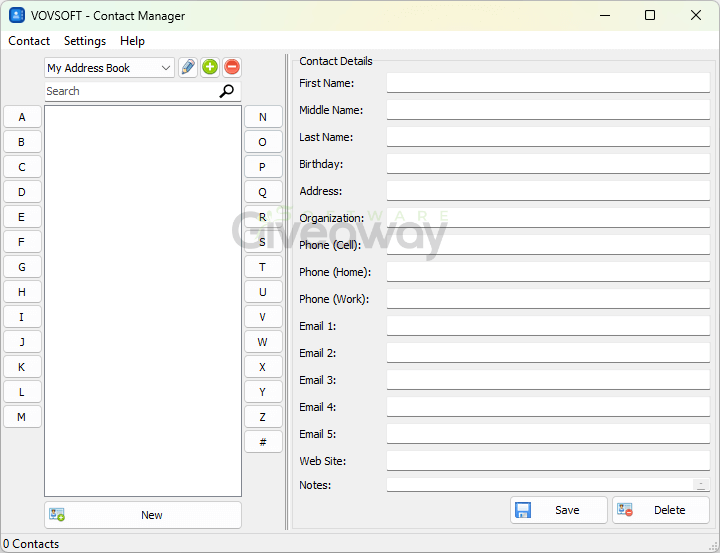Screen dimensions: 720x553
Task: Click into the Organization field
Action: click(x=548, y=218)
